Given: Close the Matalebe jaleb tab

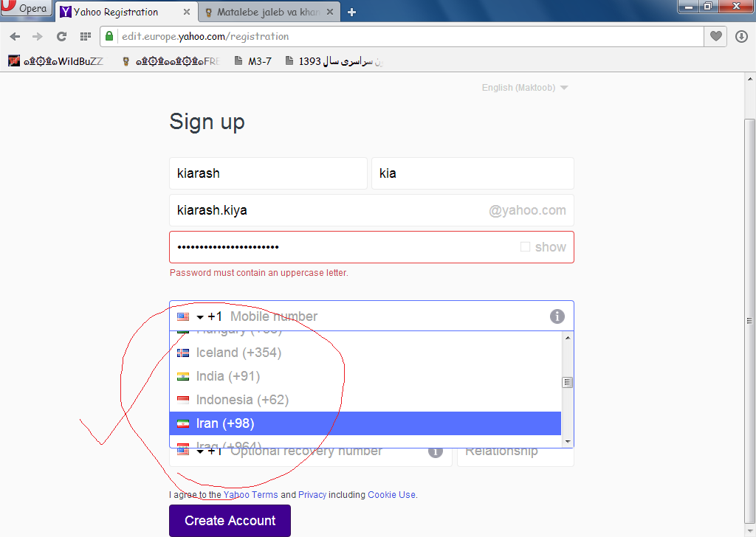Looking at the screenshot, I should coord(330,12).
